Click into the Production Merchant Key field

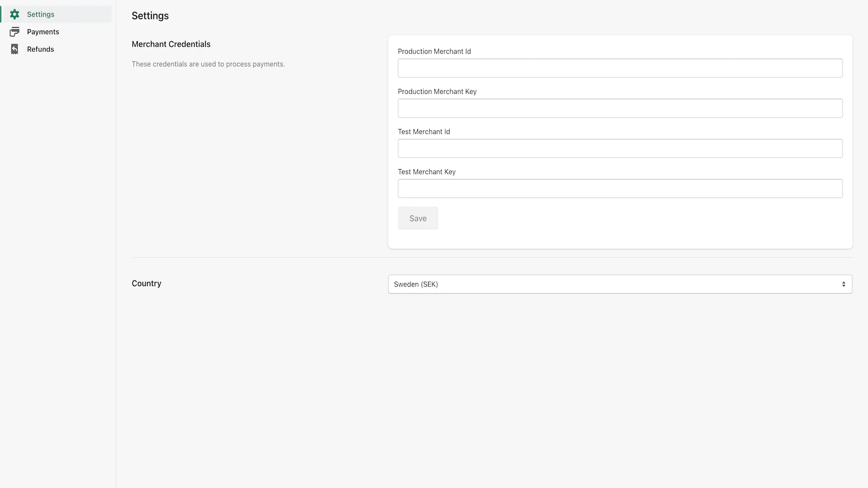click(620, 108)
